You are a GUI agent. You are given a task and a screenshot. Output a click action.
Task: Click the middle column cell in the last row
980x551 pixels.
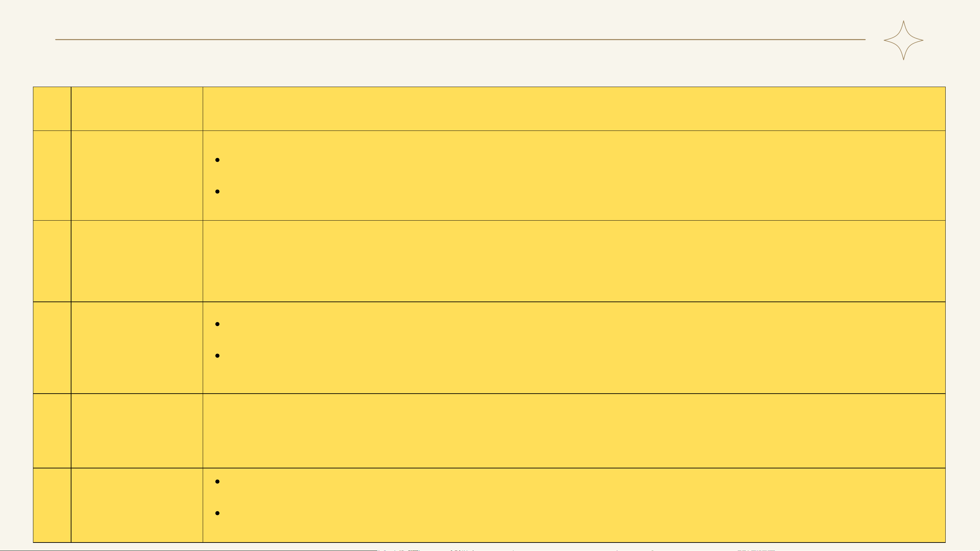[x=137, y=505]
